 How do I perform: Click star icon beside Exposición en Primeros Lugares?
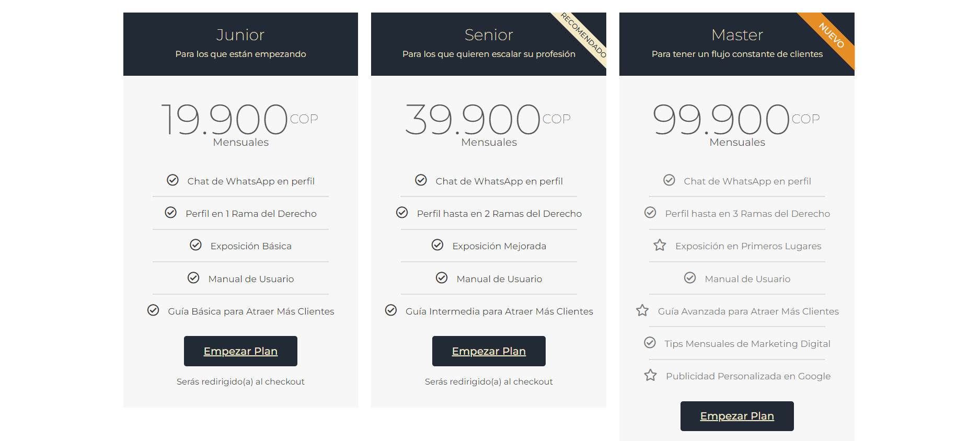660,245
